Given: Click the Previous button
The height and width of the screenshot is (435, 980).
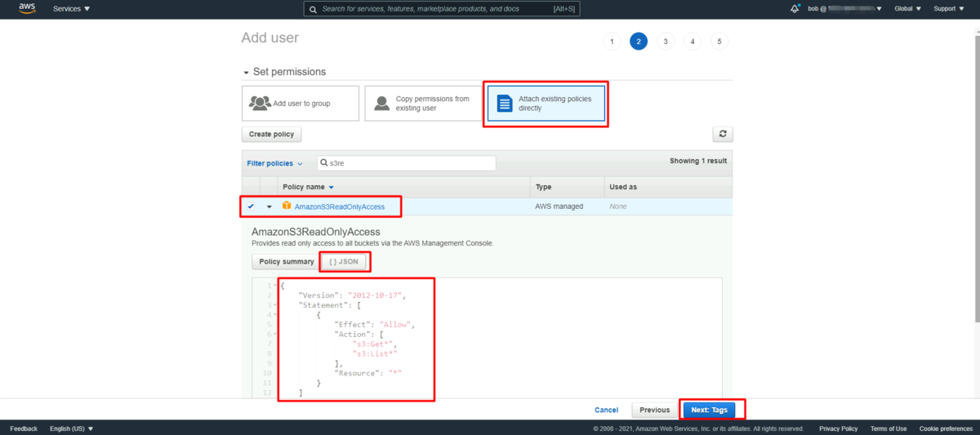Looking at the screenshot, I should (x=655, y=410).
